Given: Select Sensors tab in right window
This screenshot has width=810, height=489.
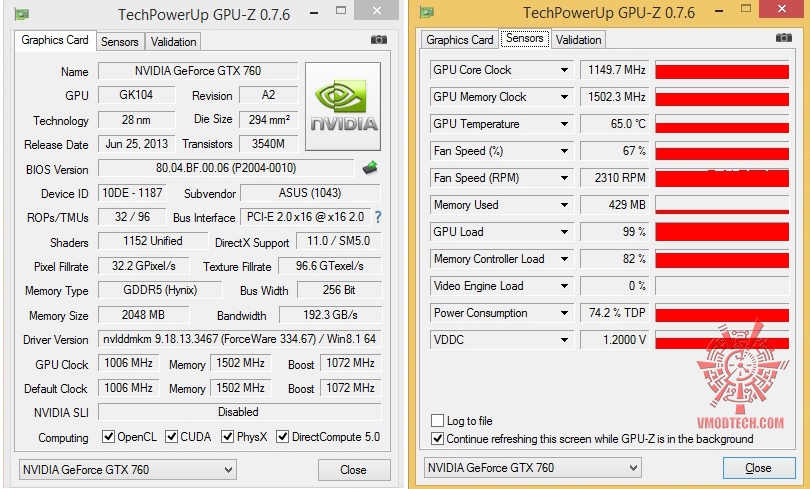Looking at the screenshot, I should (524, 38).
